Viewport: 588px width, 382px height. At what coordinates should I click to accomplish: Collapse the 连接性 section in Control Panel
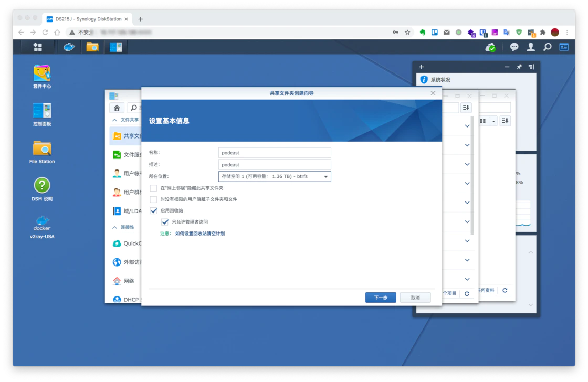[115, 227]
